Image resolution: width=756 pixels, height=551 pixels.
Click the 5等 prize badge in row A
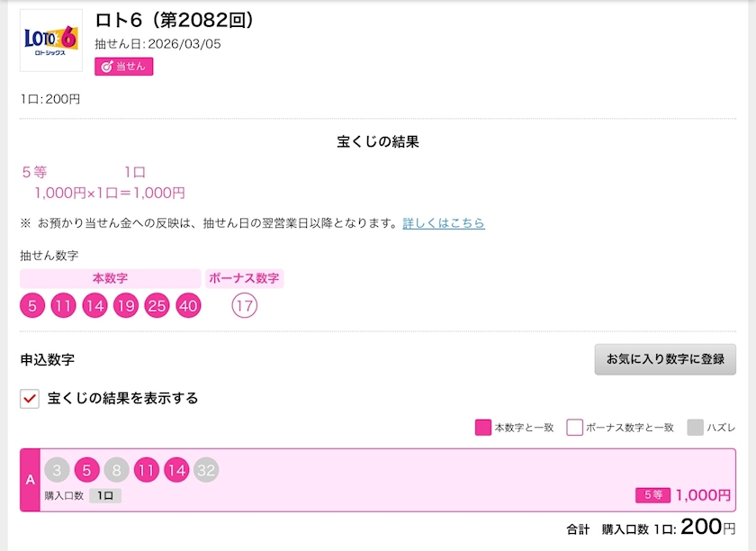[x=652, y=494]
